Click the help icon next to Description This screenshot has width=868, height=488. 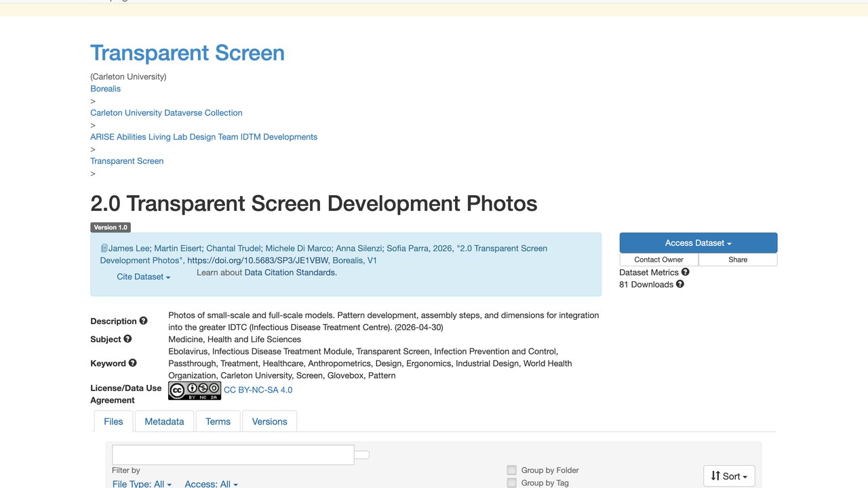[143, 321]
